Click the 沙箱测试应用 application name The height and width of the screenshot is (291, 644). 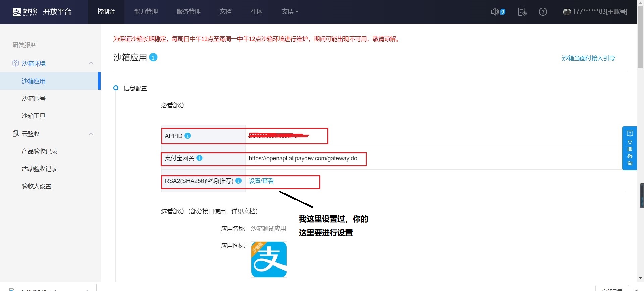(x=268, y=228)
